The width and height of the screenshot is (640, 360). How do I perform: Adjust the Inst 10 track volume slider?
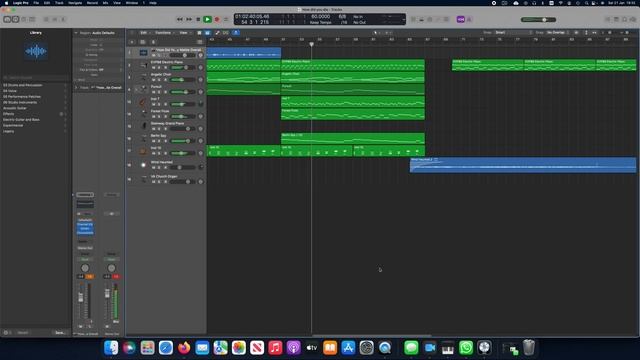pyautogui.click(x=182, y=153)
